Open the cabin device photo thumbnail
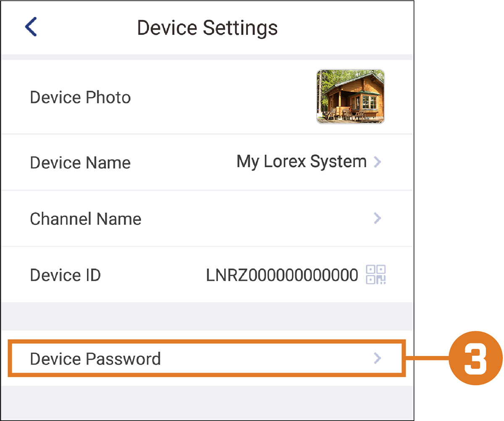504x421 pixels. [x=350, y=97]
